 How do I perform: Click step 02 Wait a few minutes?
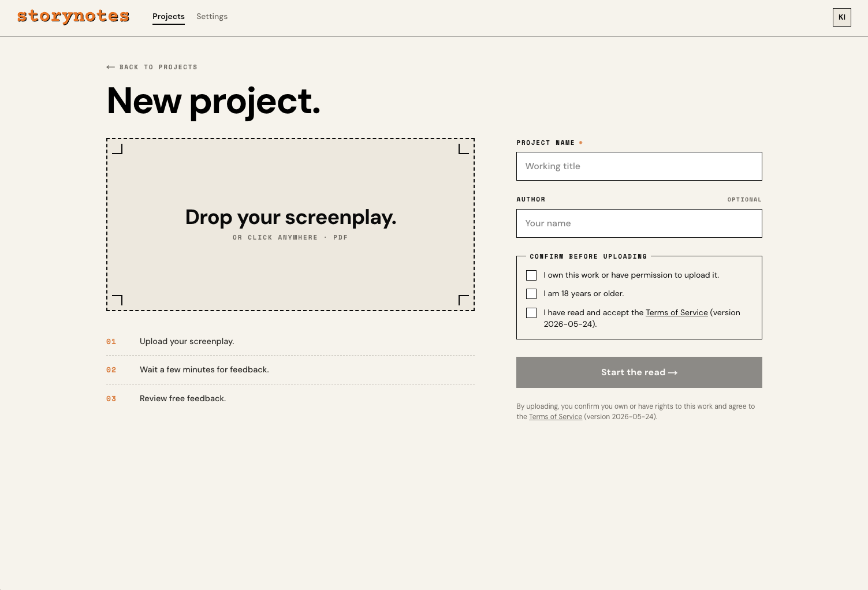290,369
